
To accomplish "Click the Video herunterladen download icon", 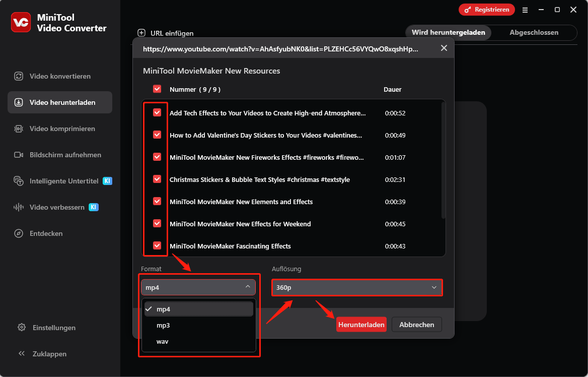I will (18, 102).
